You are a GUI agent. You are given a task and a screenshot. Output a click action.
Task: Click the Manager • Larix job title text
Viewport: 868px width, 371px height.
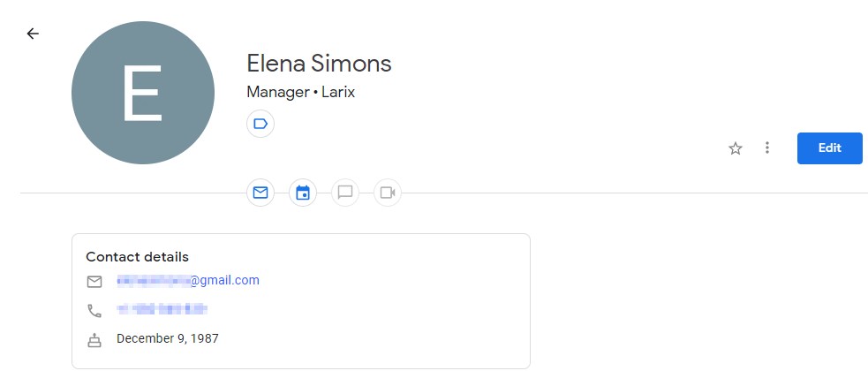[x=300, y=92]
